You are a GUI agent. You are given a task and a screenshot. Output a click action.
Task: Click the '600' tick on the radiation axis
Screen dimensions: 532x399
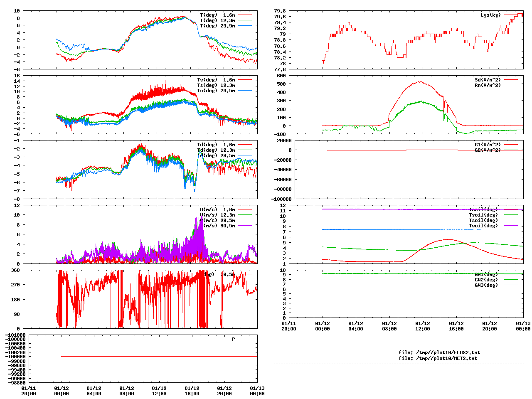coord(281,76)
